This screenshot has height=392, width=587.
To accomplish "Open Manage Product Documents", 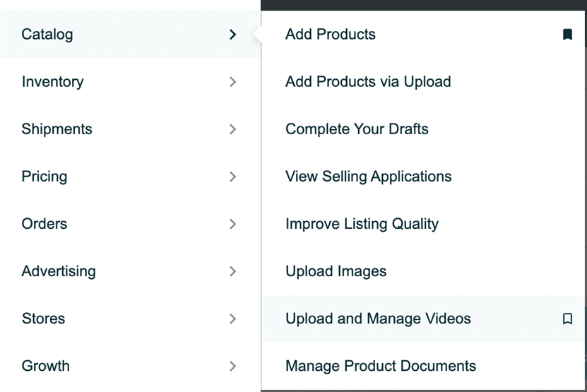I will coord(381,366).
